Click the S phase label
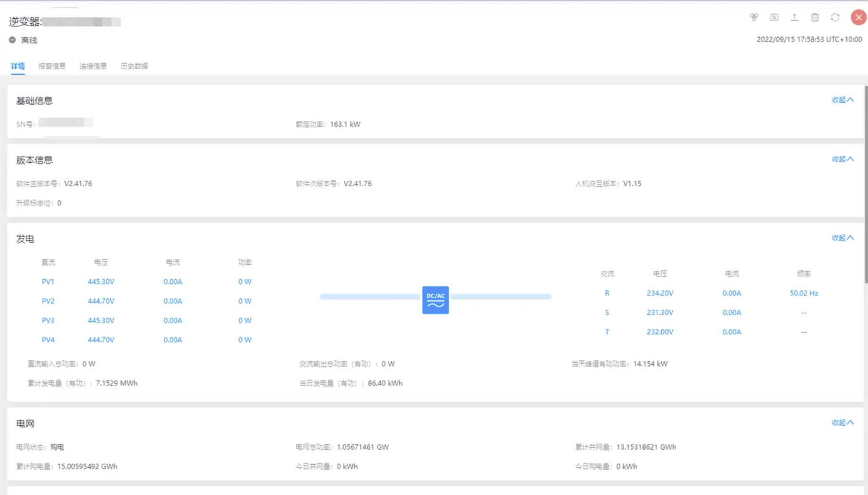The width and height of the screenshot is (868, 495). click(607, 312)
